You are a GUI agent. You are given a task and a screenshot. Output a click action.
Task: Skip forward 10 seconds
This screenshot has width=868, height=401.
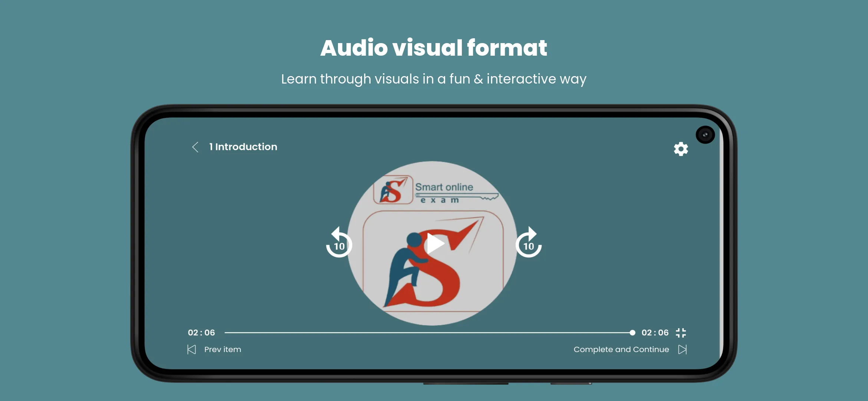[529, 242]
